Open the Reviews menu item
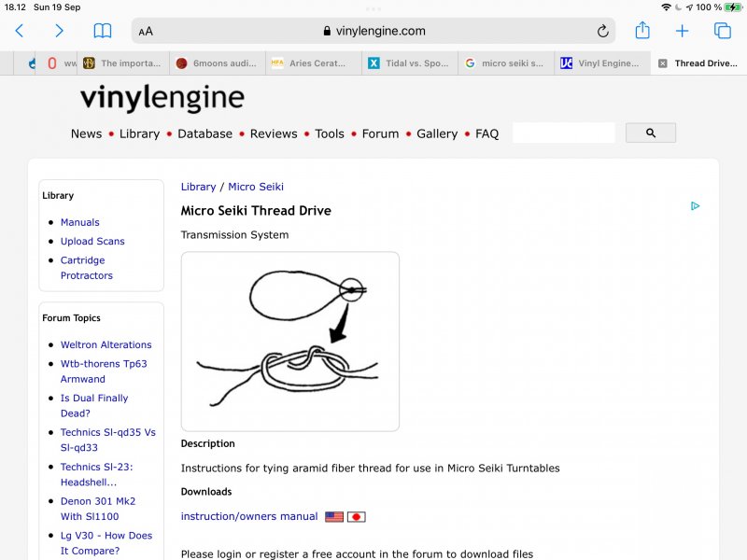 click(x=274, y=133)
